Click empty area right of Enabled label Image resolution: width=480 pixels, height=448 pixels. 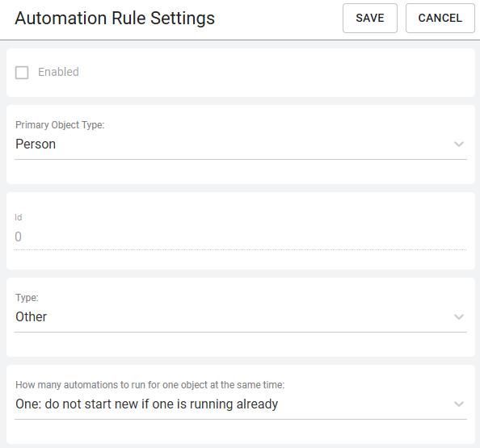[276, 73]
